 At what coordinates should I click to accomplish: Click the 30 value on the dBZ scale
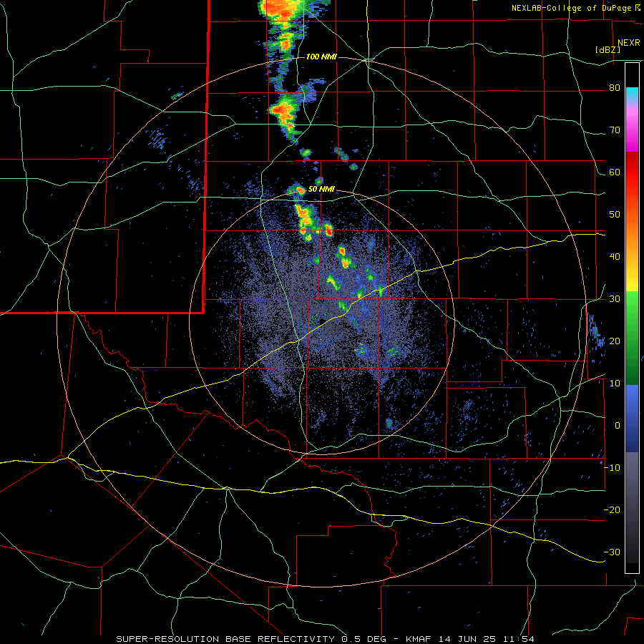coord(615,298)
